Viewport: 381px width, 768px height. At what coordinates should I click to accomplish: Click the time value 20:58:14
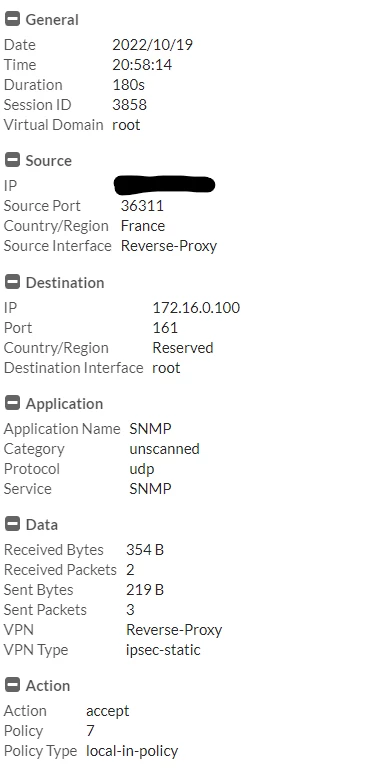click(142, 65)
